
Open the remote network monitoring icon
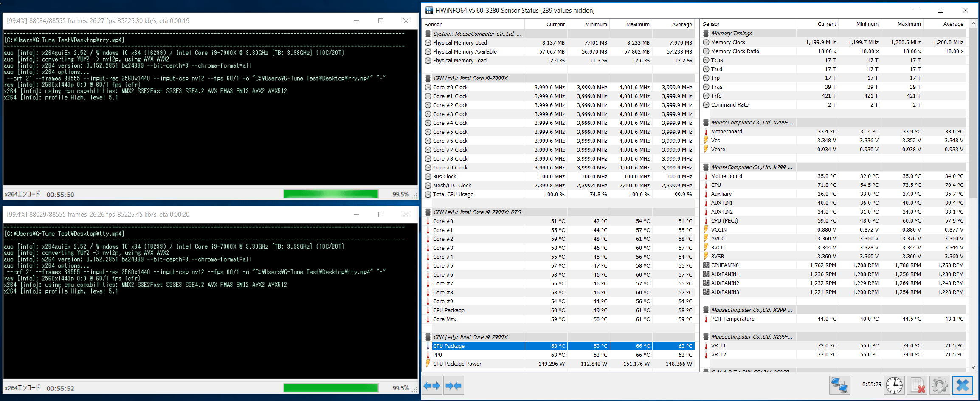pyautogui.click(x=839, y=385)
